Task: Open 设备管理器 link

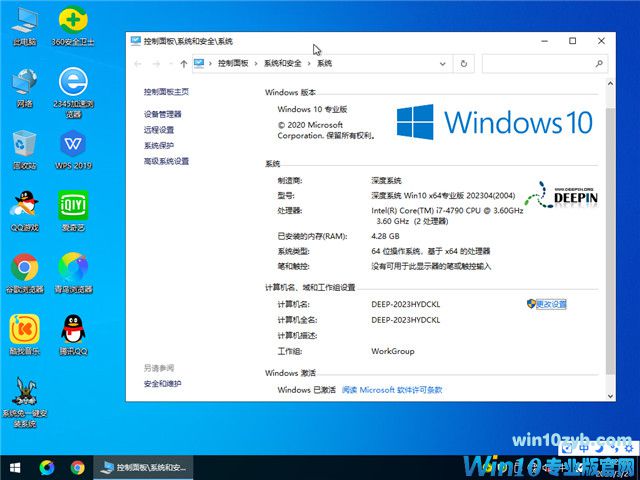Action: pos(162,114)
